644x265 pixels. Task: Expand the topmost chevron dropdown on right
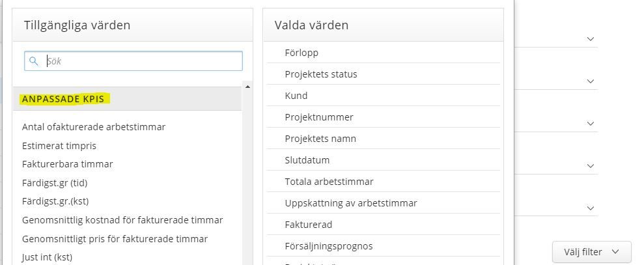(x=591, y=39)
